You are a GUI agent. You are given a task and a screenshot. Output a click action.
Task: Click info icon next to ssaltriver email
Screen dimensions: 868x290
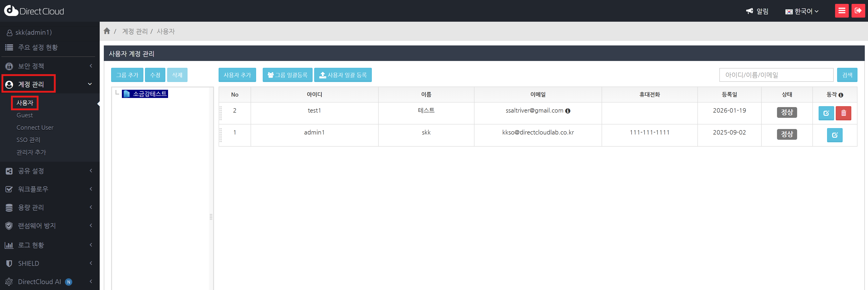tap(568, 111)
